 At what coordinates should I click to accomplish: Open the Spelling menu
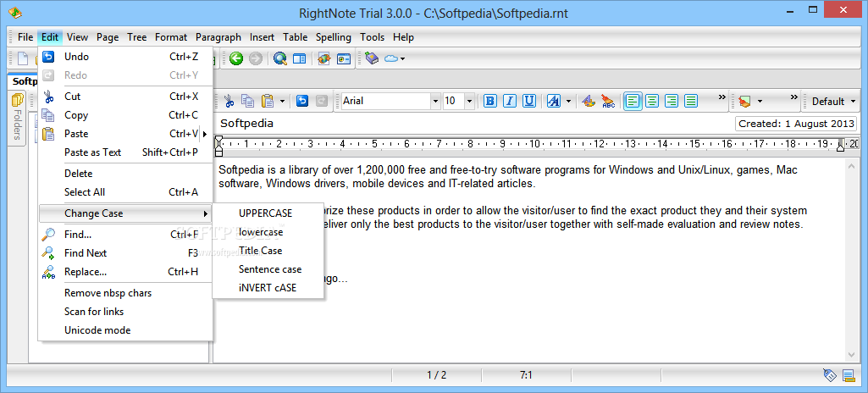click(334, 37)
